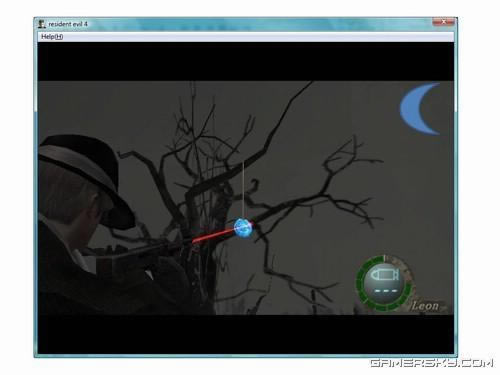Click the blue crescent moon
Screen dimensions: 500x375
point(419,109)
